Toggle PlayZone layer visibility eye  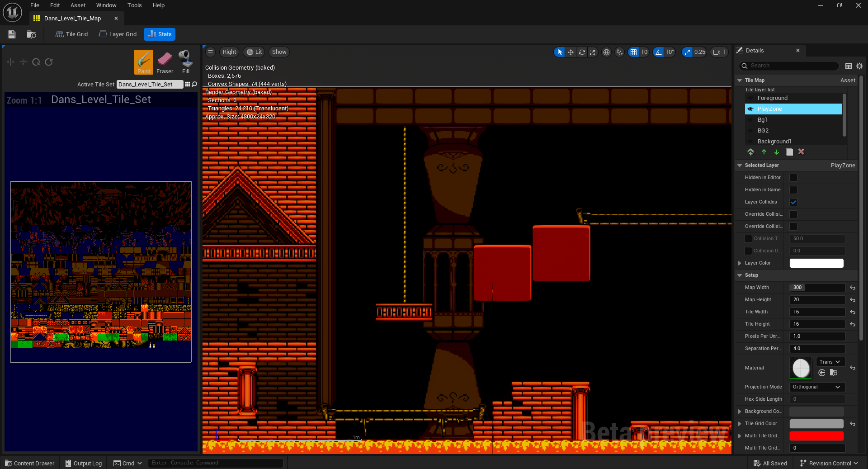coord(750,109)
